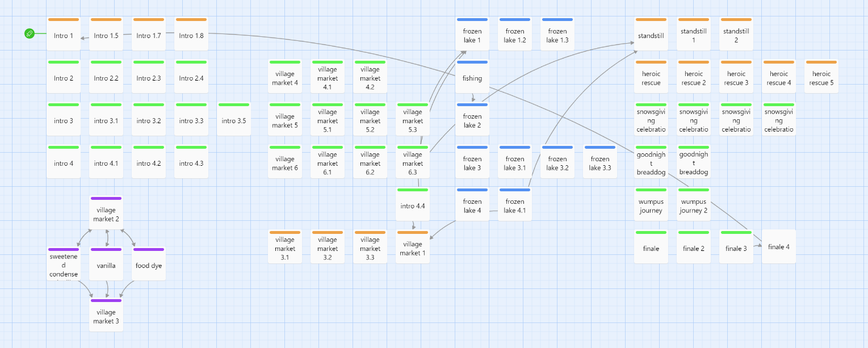Select the "intro 3" passage card

[64, 119]
